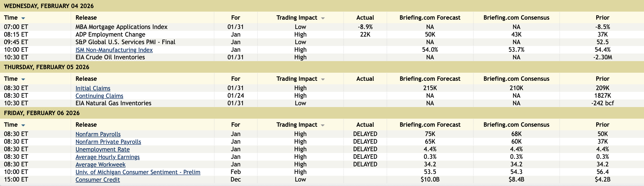
Task: Open the Initial Claims link
Action: coord(93,88)
